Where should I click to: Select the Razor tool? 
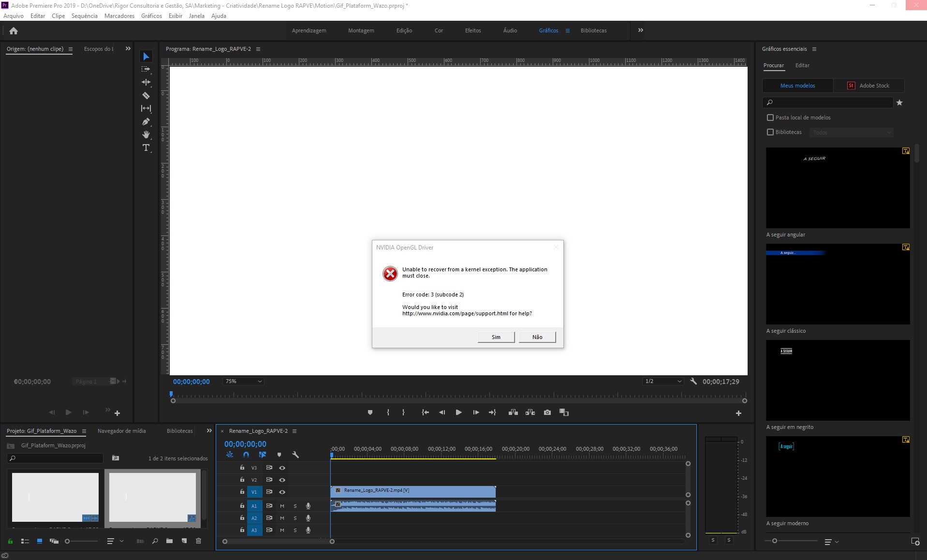(x=146, y=95)
